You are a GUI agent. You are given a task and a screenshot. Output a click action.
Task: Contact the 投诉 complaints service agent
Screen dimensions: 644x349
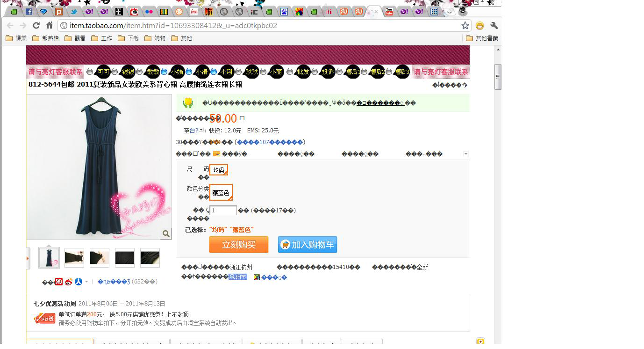[328, 72]
